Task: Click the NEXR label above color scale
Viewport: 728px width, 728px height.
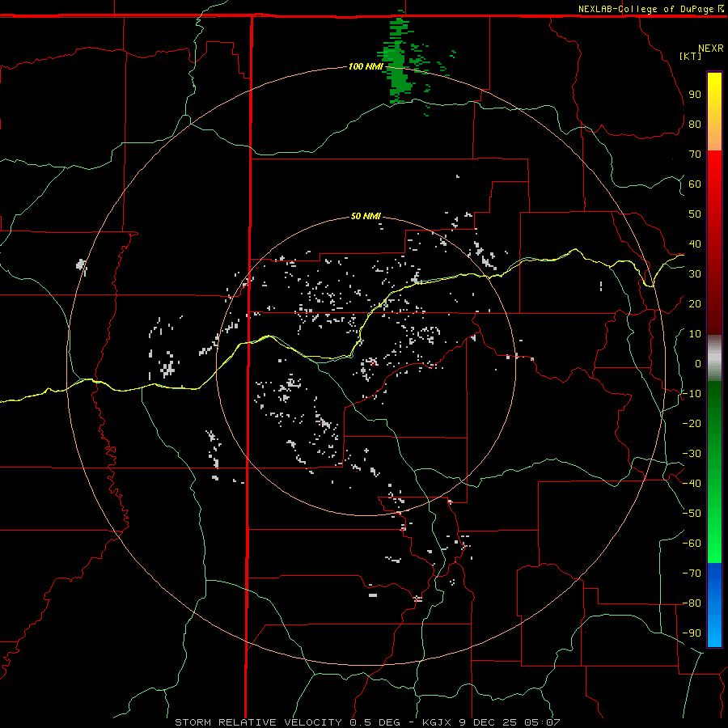Action: [x=711, y=48]
